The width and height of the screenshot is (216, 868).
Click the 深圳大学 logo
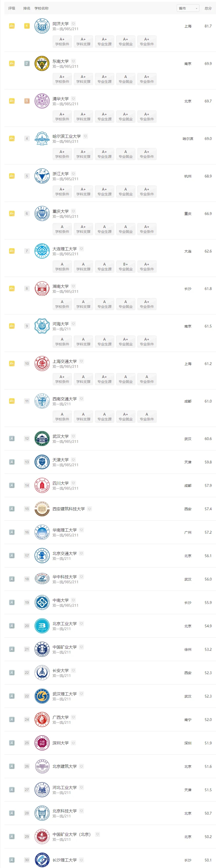[42, 743]
